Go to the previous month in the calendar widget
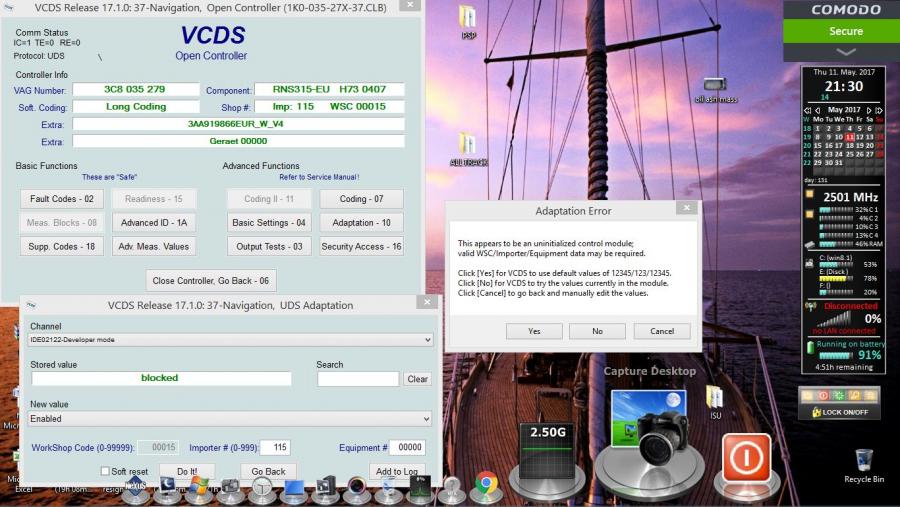Screen dimensions: 900x507 pos(817,110)
